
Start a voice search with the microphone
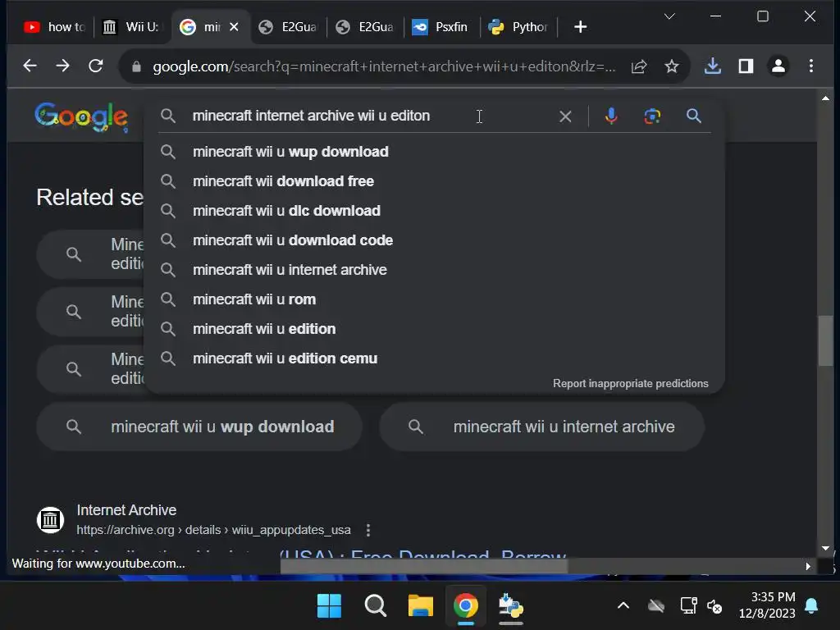coord(611,116)
